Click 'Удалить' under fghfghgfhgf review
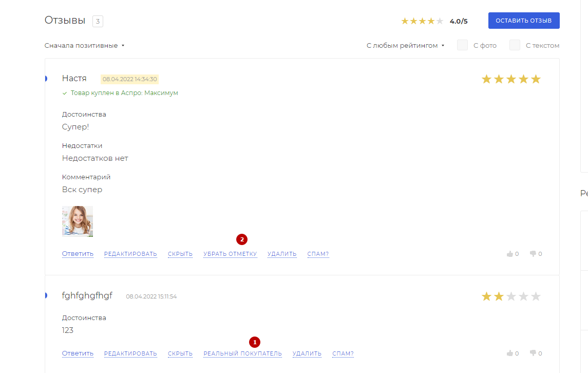Viewport: 588px width, 373px height. pyautogui.click(x=307, y=353)
